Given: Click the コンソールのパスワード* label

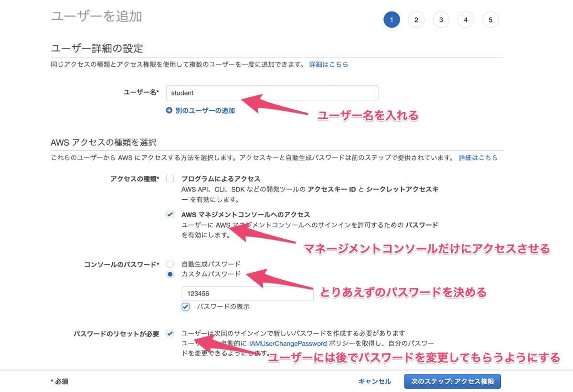Looking at the screenshot, I should coord(121,265).
